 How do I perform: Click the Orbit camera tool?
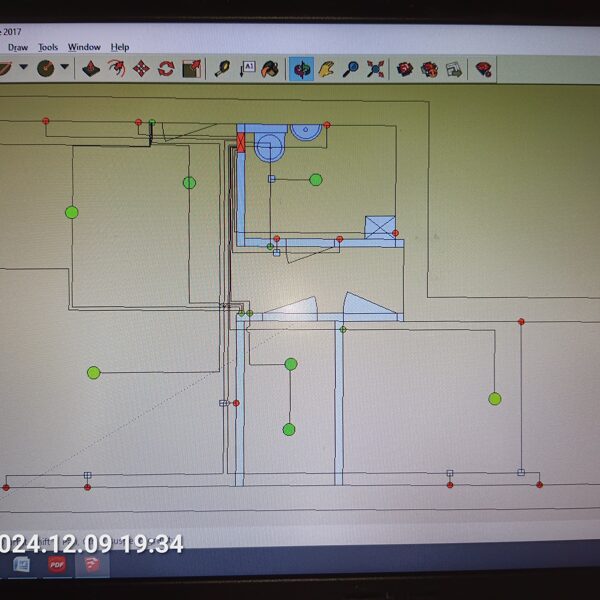click(x=300, y=68)
